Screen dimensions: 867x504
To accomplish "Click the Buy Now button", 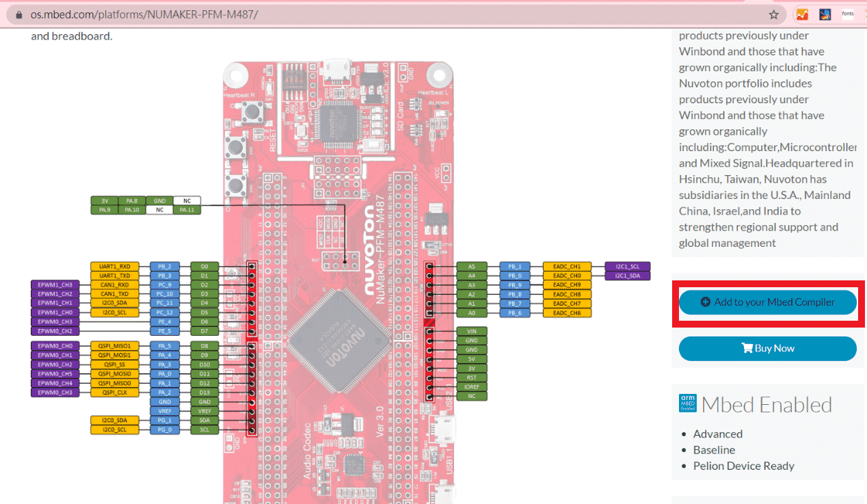I will click(767, 348).
